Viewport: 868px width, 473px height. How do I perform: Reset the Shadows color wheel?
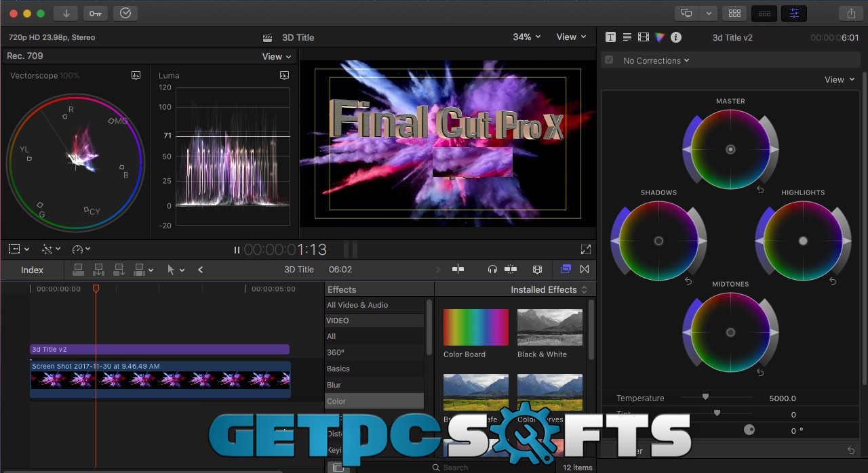click(x=688, y=281)
